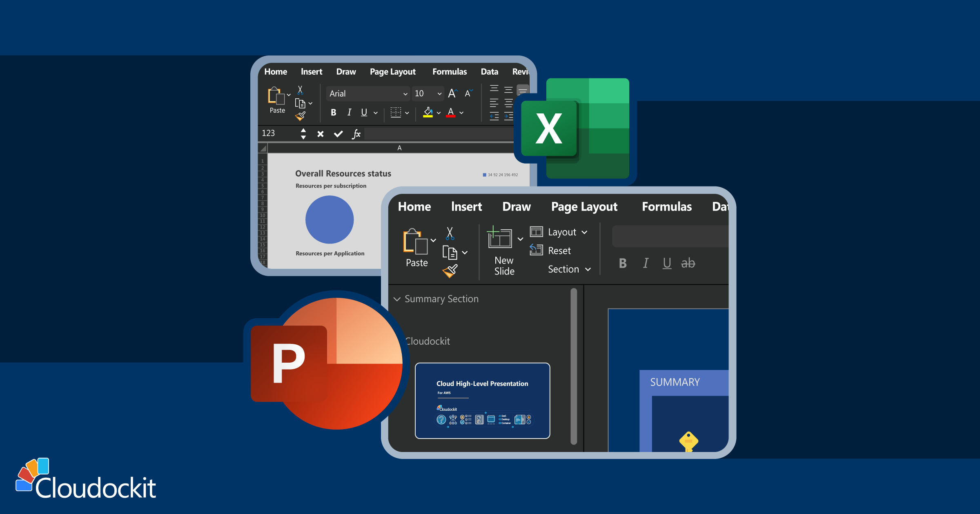The height and width of the screenshot is (514, 980).
Task: Open the Layout dropdown
Action: [x=559, y=232]
